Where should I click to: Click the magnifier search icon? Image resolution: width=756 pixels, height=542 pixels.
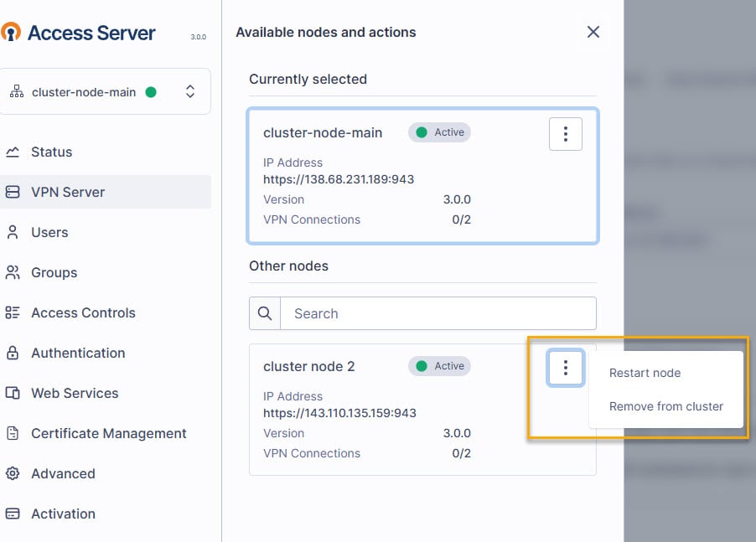265,313
